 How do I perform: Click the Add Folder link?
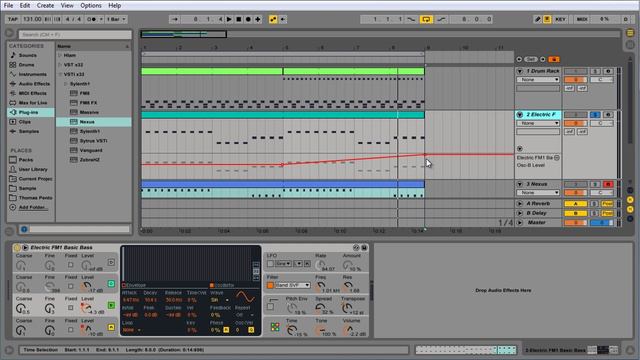pos(32,207)
